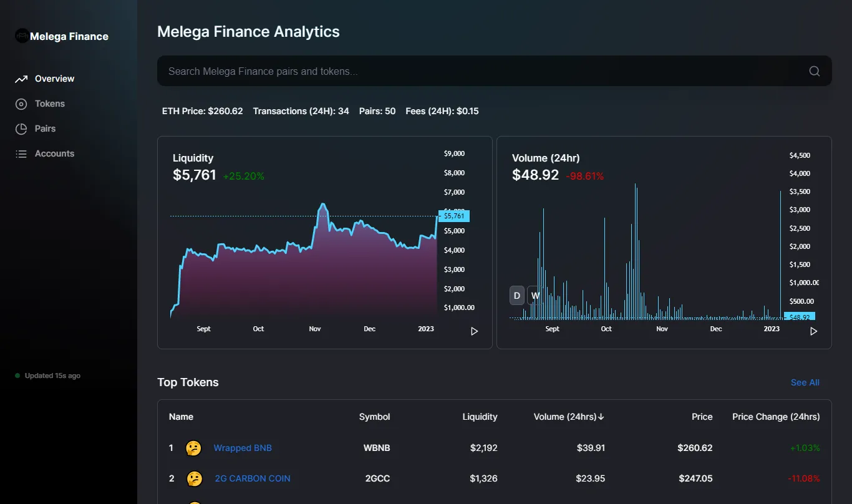This screenshot has height=504, width=852.
Task: Focus the pairs and tokens search field
Action: pos(495,71)
